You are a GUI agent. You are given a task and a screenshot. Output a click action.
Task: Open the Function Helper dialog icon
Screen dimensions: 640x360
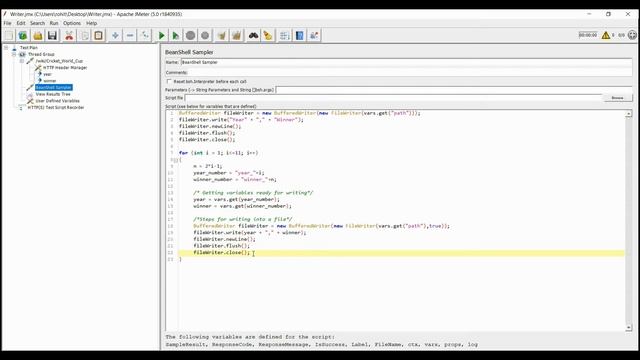coord(284,36)
